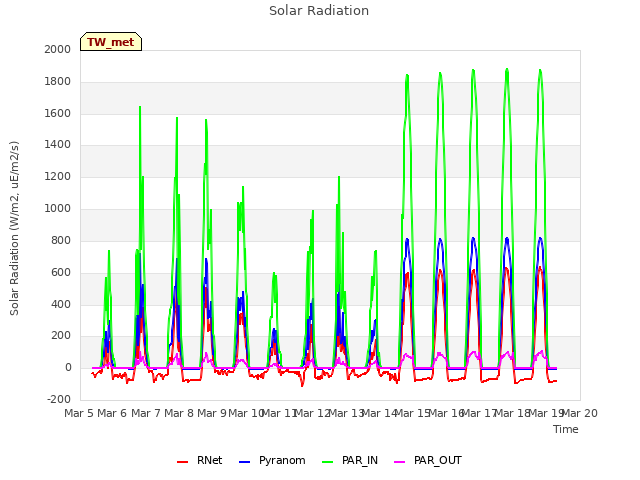The width and height of the screenshot is (640, 480).
Task: Click the Mar 7 x-axis label
Action: (x=146, y=413)
